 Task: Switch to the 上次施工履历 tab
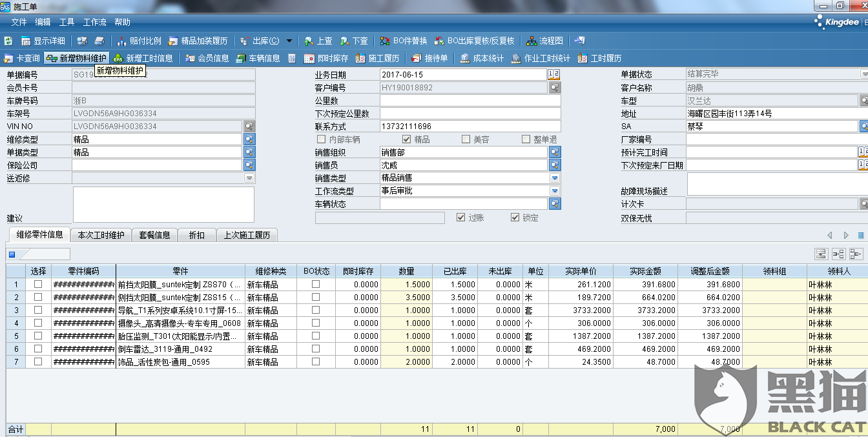coord(246,235)
